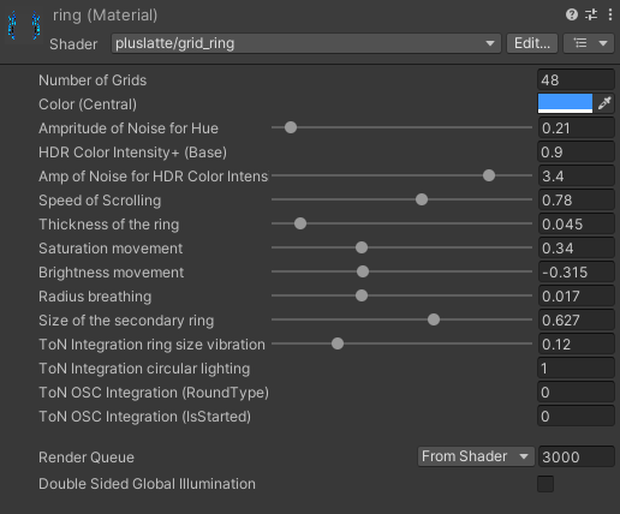620x514 pixels.
Task: Click the Edit... shader button
Action: (532, 43)
